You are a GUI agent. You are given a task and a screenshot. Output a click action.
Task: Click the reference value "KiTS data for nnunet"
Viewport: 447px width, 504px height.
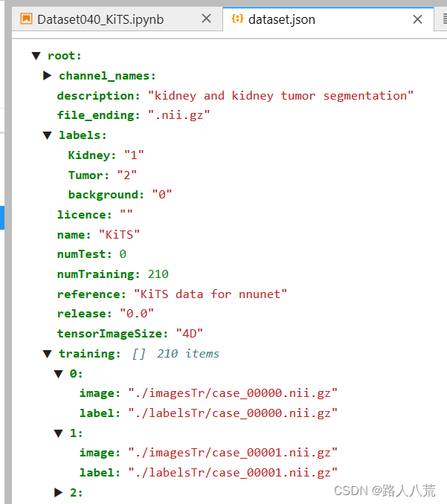(210, 294)
